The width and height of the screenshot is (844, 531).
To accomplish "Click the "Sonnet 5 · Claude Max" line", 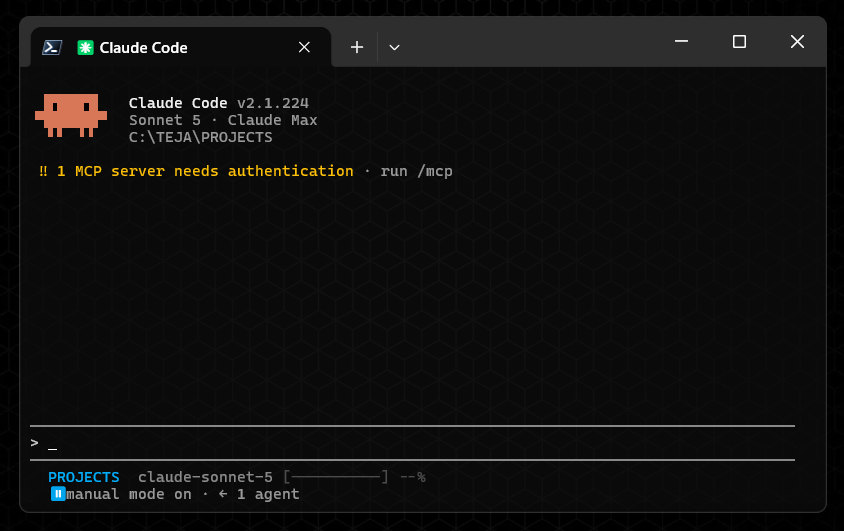I will pyautogui.click(x=223, y=120).
